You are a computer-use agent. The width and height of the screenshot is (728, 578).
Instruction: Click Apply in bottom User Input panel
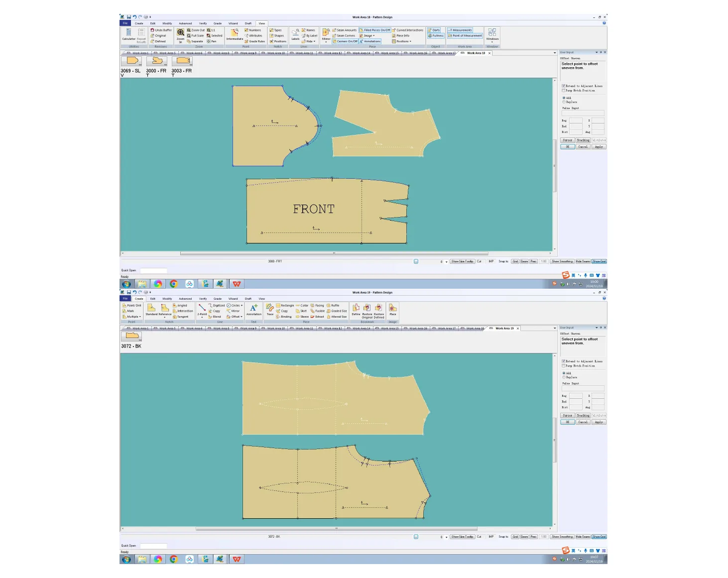[x=599, y=422]
